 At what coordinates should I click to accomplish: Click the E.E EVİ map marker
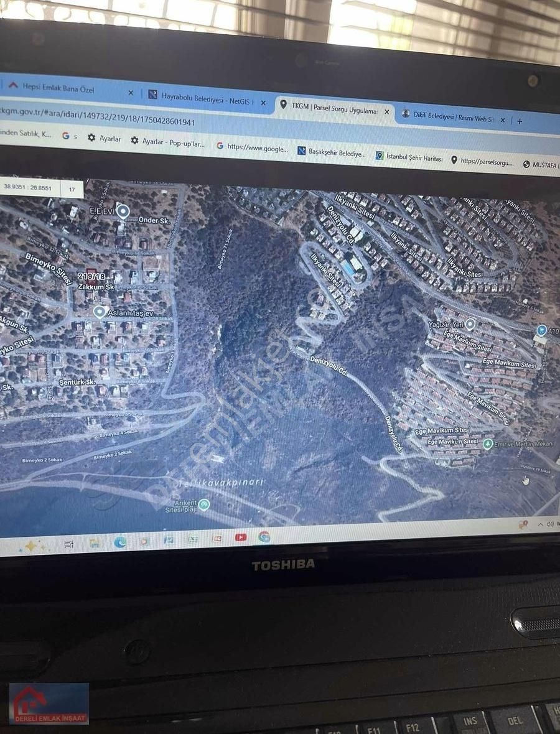123,211
